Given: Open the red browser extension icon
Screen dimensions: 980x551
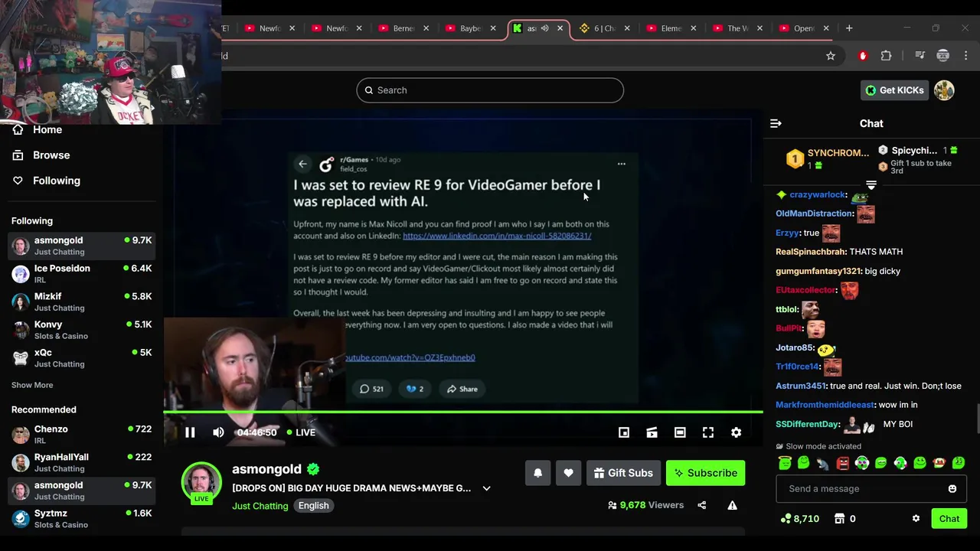Looking at the screenshot, I should [863, 56].
